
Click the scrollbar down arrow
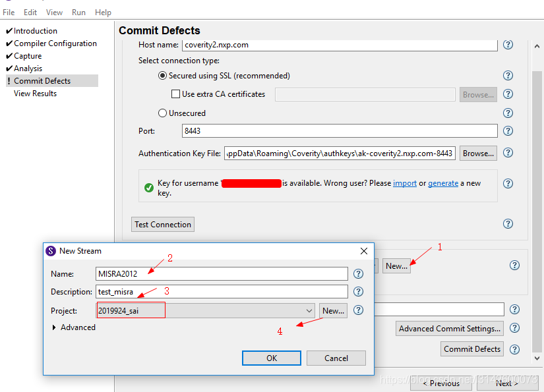coord(537,358)
